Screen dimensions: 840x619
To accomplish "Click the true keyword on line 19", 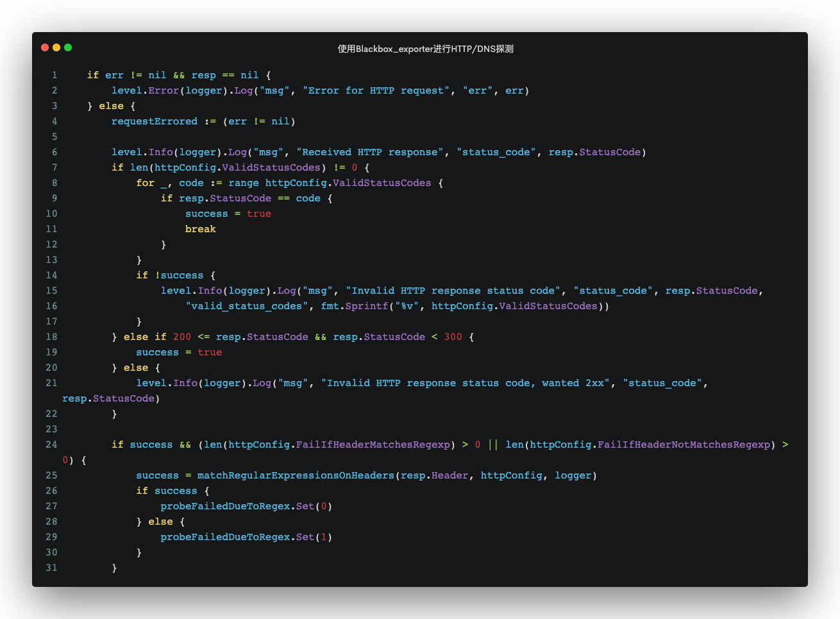I will [x=210, y=352].
